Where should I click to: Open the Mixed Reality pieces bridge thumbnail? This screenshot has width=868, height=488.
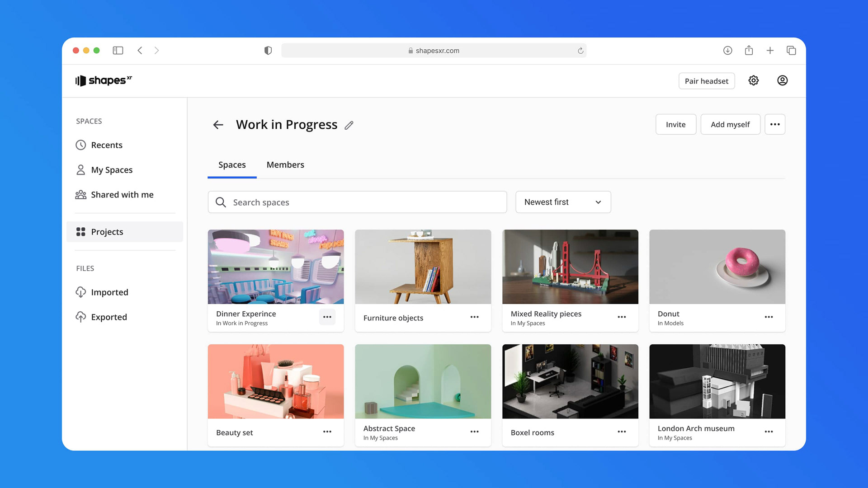(570, 267)
